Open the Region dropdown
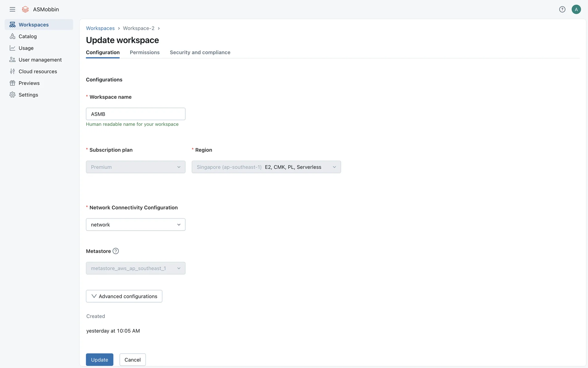This screenshot has width=588, height=368. point(266,167)
